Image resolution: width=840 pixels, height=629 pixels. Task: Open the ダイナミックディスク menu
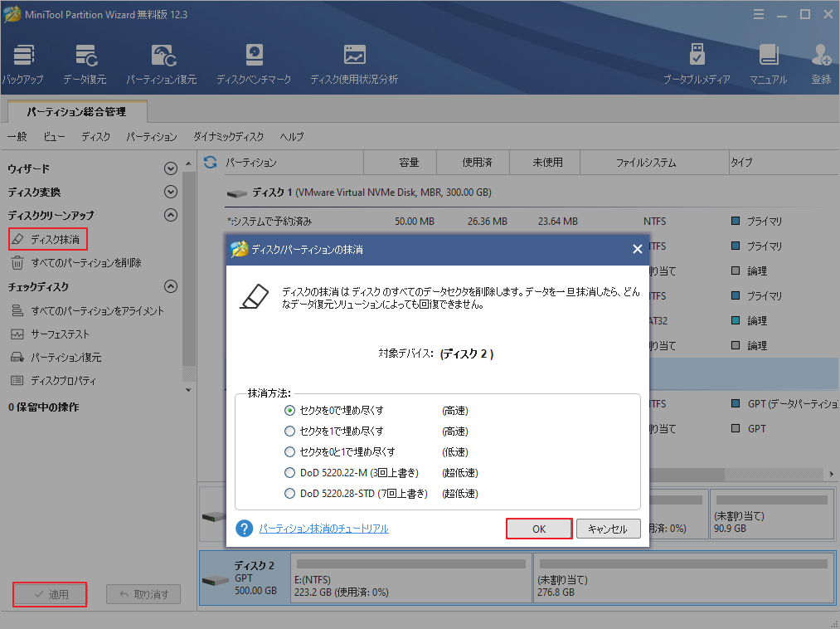coord(228,137)
